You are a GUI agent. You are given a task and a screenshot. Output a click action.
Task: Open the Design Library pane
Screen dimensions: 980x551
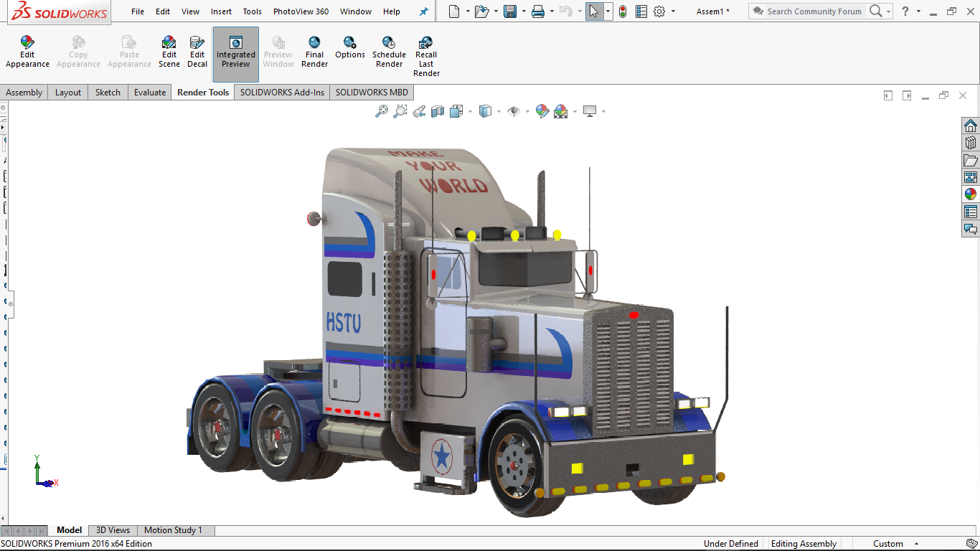tap(971, 143)
